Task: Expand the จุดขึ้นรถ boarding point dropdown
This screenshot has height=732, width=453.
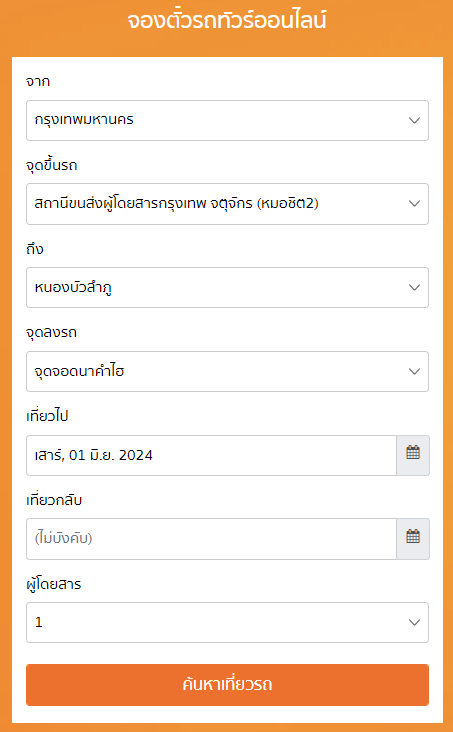Action: 227,204
